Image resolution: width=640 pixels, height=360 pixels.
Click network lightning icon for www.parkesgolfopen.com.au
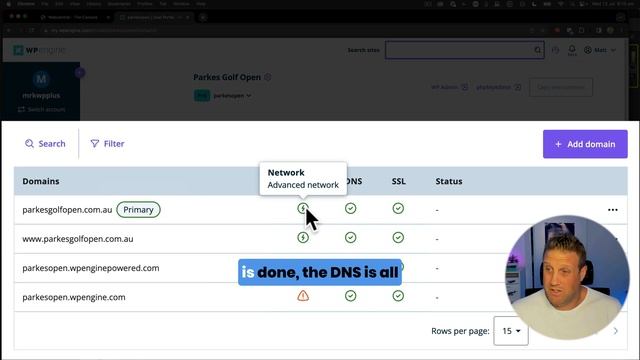point(302,238)
